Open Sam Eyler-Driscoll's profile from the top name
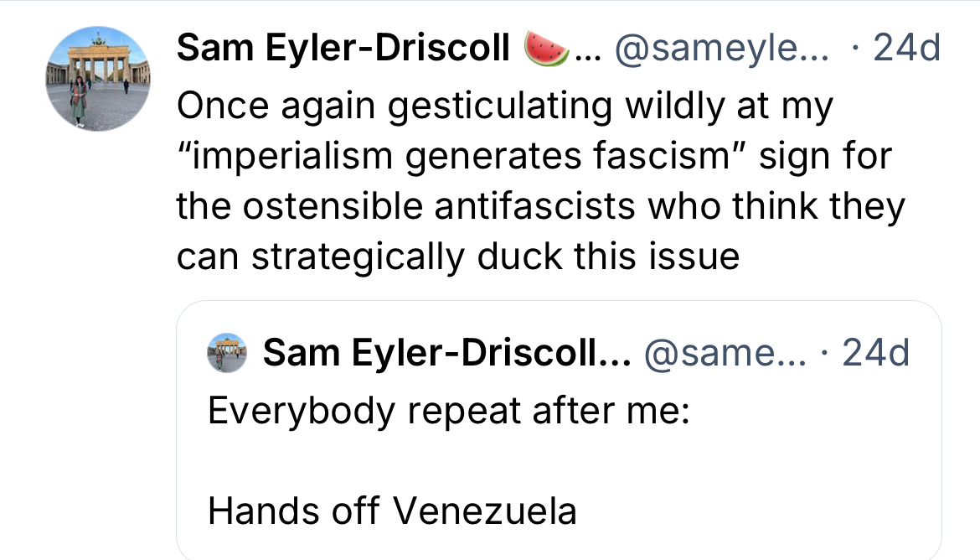 (343, 50)
